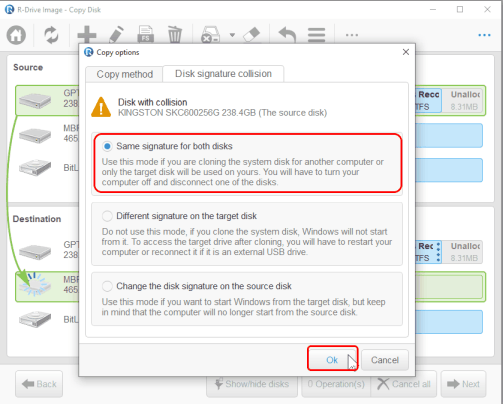The width and height of the screenshot is (503, 404).
Task: Click the blue ellipsis more options icon
Action: [484, 35]
